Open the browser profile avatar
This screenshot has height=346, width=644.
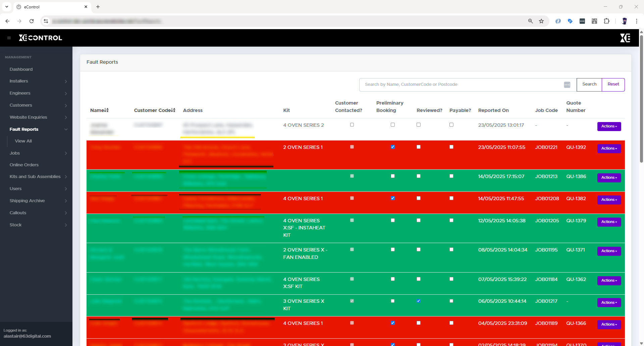click(x=625, y=21)
